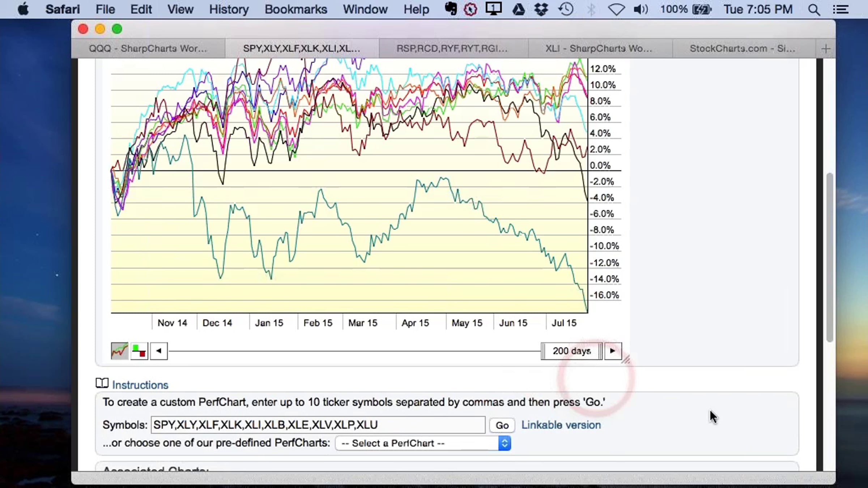Open Dropbox menu bar icon

(x=541, y=9)
